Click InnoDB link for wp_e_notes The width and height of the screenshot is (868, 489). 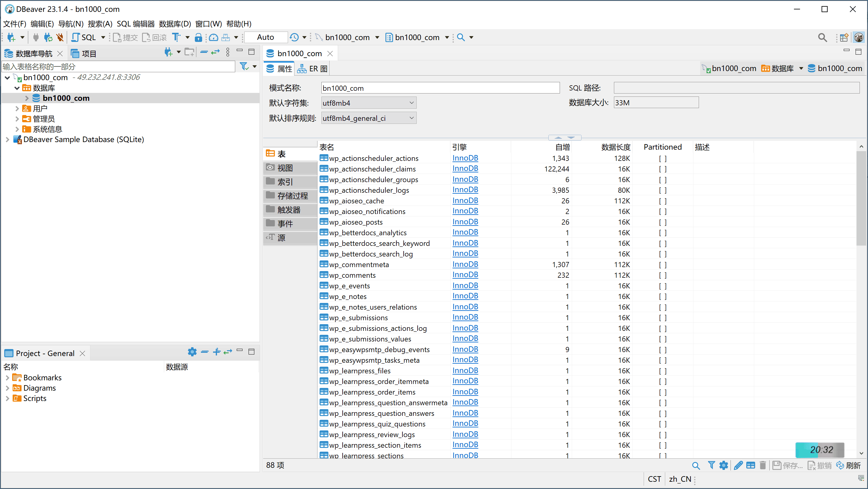point(465,297)
